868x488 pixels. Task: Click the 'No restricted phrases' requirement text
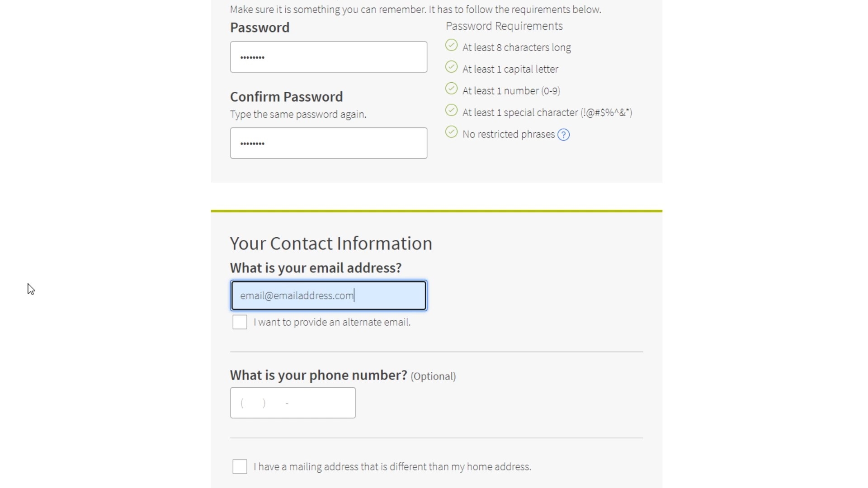(508, 134)
